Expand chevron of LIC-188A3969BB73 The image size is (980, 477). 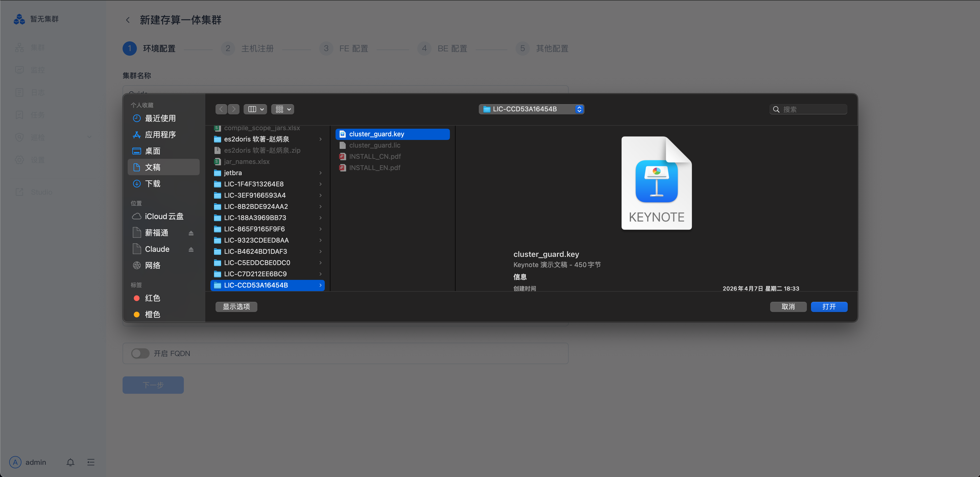320,218
